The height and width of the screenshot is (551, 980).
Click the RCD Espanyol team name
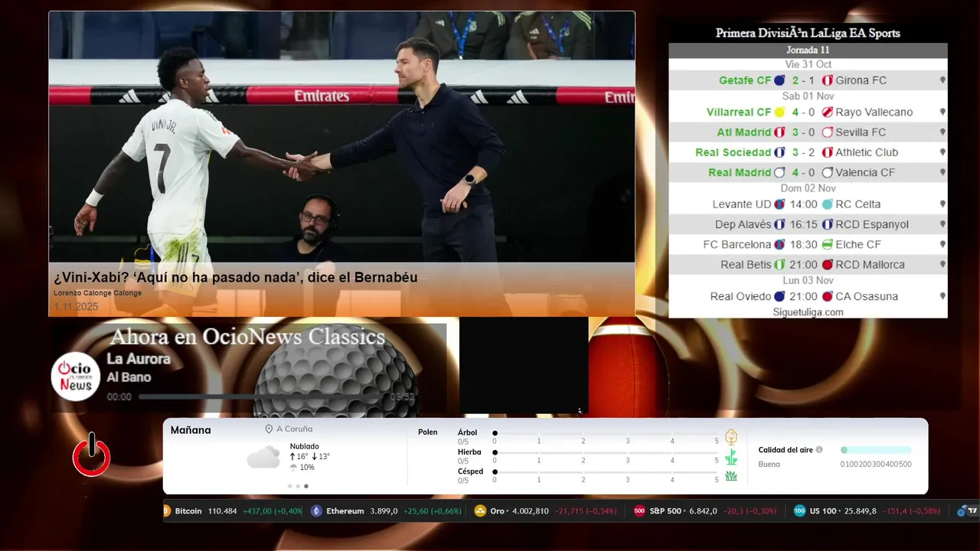(x=872, y=225)
